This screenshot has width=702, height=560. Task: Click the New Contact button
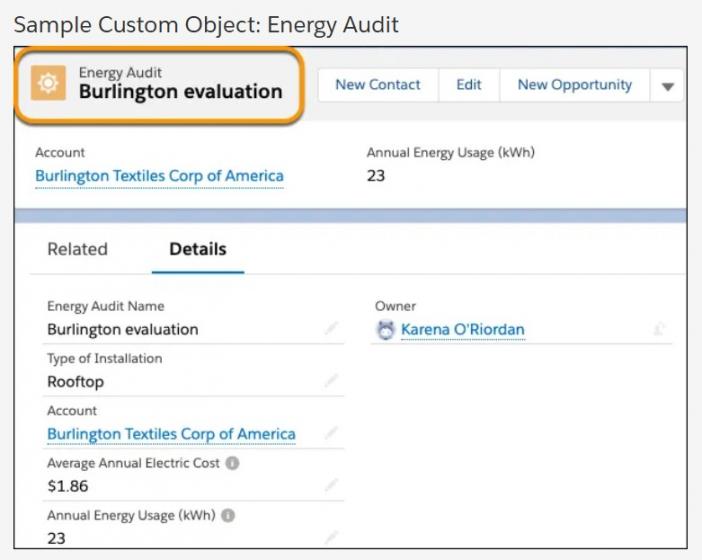tap(378, 85)
